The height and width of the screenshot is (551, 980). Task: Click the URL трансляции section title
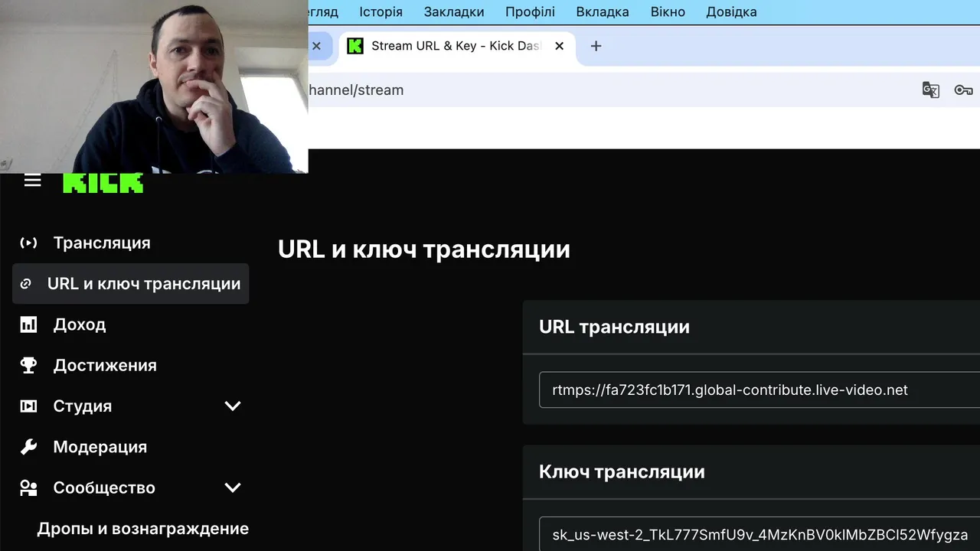614,327
